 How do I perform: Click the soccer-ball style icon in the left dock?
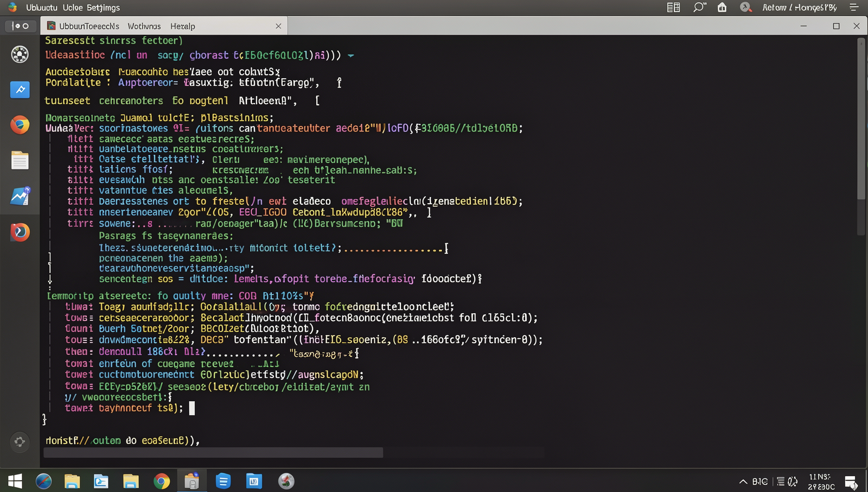pyautogui.click(x=20, y=54)
